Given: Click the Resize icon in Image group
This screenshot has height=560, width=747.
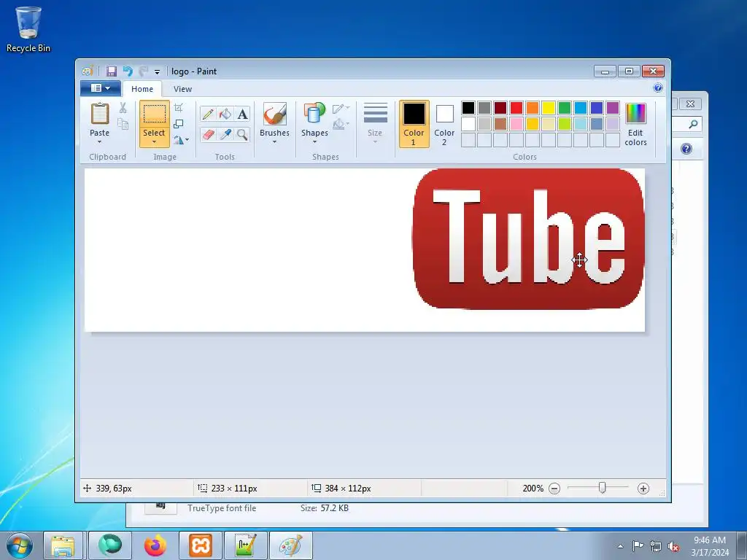Looking at the screenshot, I should (178, 124).
